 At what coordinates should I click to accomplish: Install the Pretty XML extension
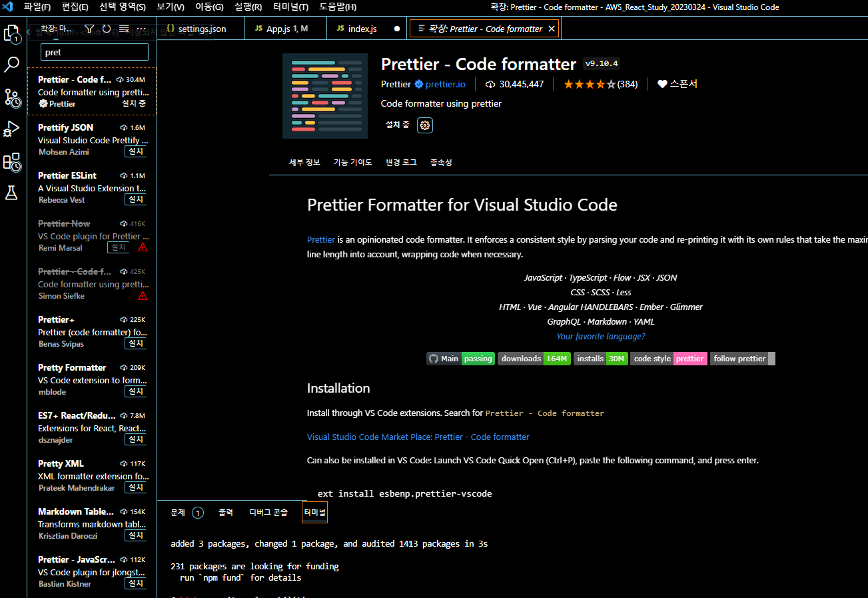point(136,488)
